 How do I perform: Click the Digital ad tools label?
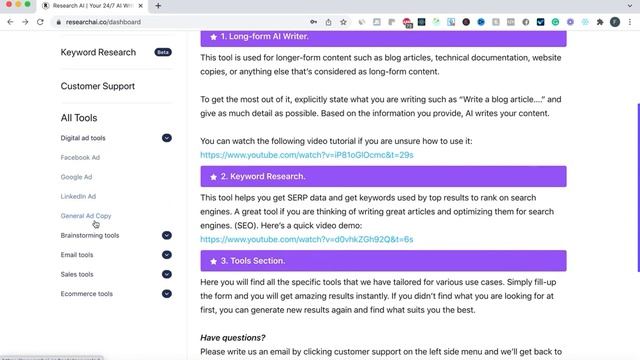pyautogui.click(x=83, y=138)
